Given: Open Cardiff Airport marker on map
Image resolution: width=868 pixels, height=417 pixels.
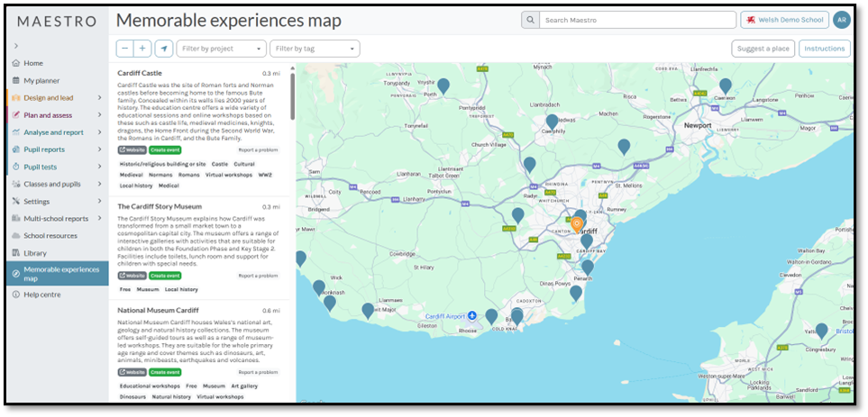Looking at the screenshot, I should point(472,316).
